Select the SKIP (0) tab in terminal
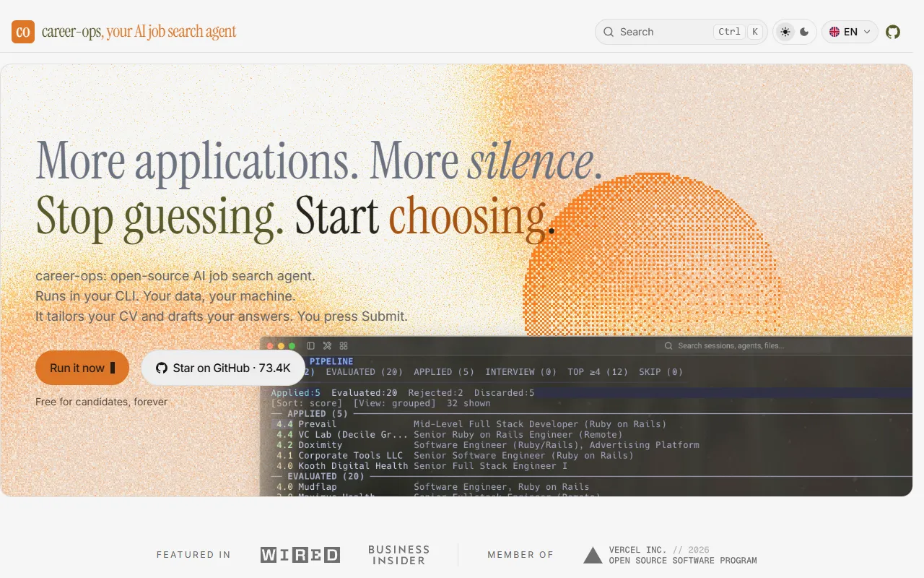 (x=661, y=372)
